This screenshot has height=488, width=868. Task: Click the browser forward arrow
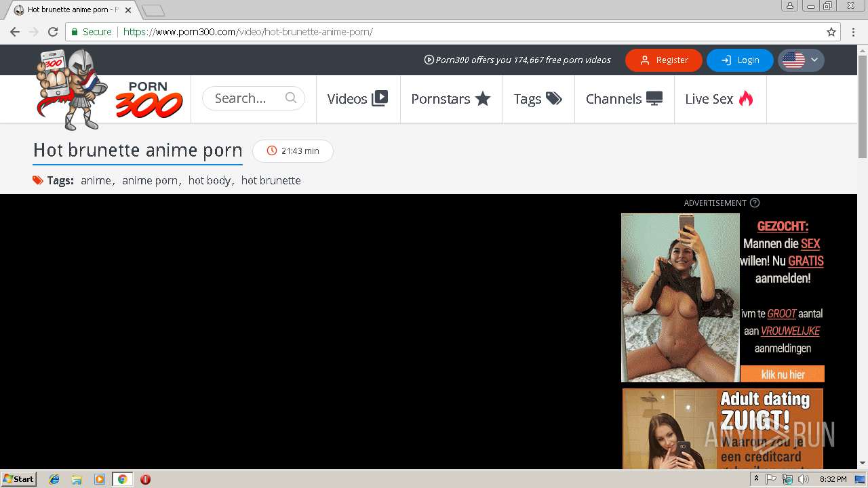34,32
